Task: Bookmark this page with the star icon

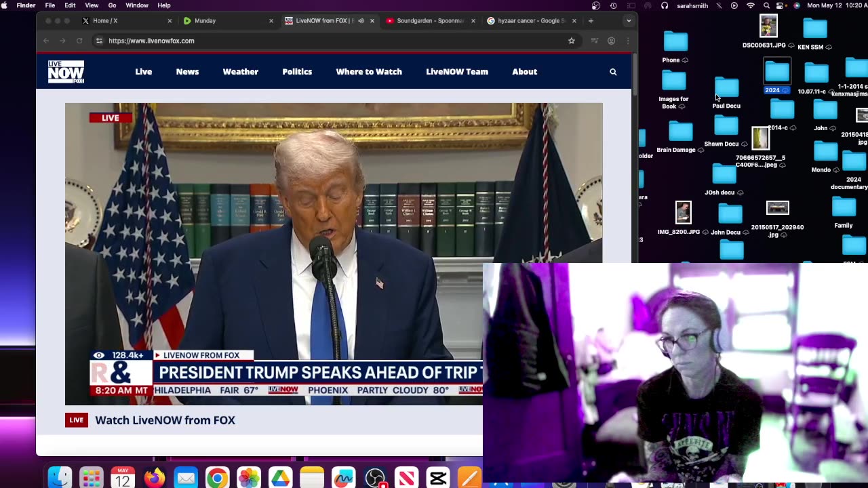Action: pyautogui.click(x=572, y=41)
